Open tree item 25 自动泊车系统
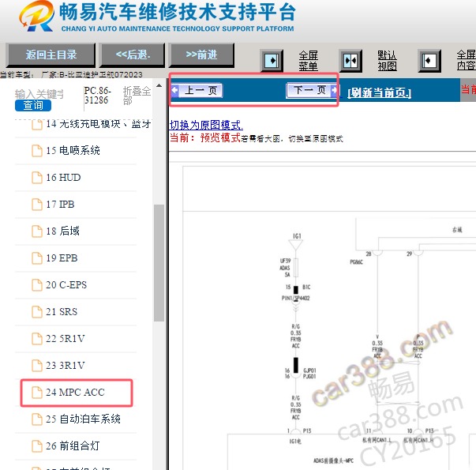The height and width of the screenshot is (470, 476). 83,419
